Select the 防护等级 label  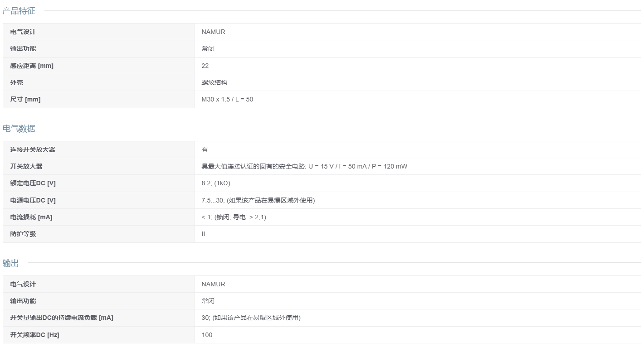coord(23,234)
